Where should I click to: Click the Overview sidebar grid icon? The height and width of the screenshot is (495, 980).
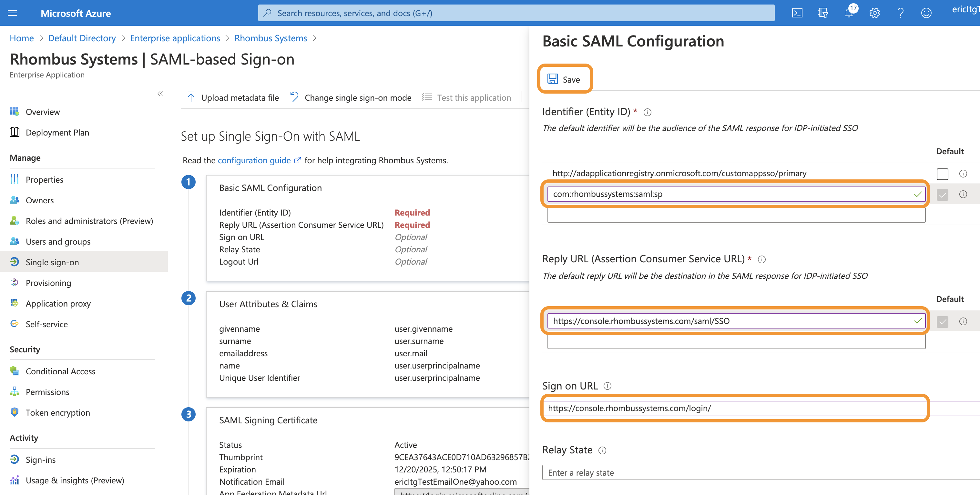(15, 111)
